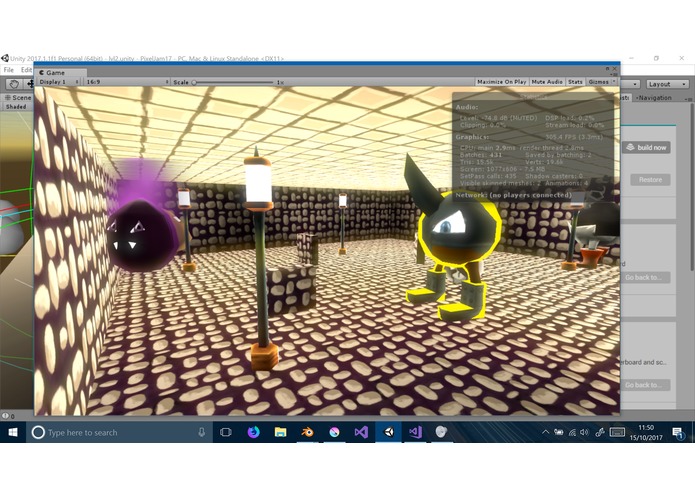Select the Move tool beside Hand tool

coord(29,84)
